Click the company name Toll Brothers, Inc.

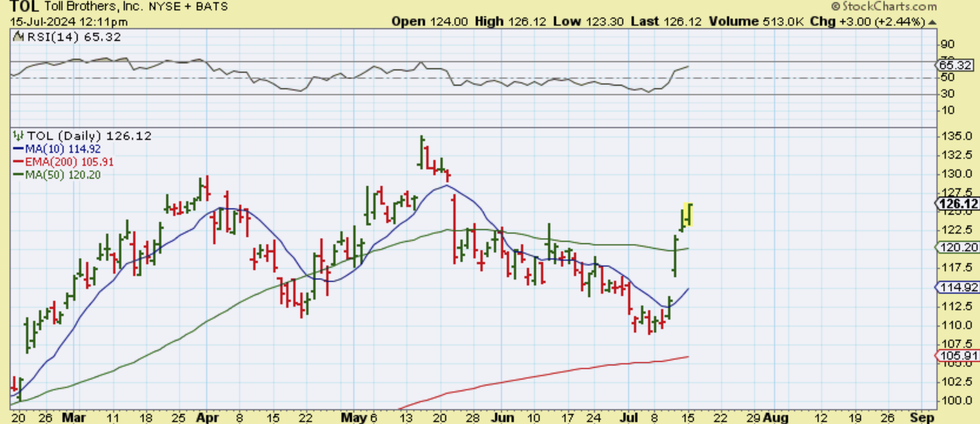pyautogui.click(x=93, y=6)
